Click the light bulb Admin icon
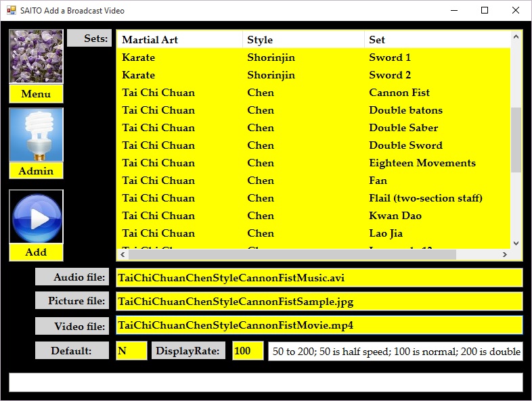532x401 pixels. point(36,135)
